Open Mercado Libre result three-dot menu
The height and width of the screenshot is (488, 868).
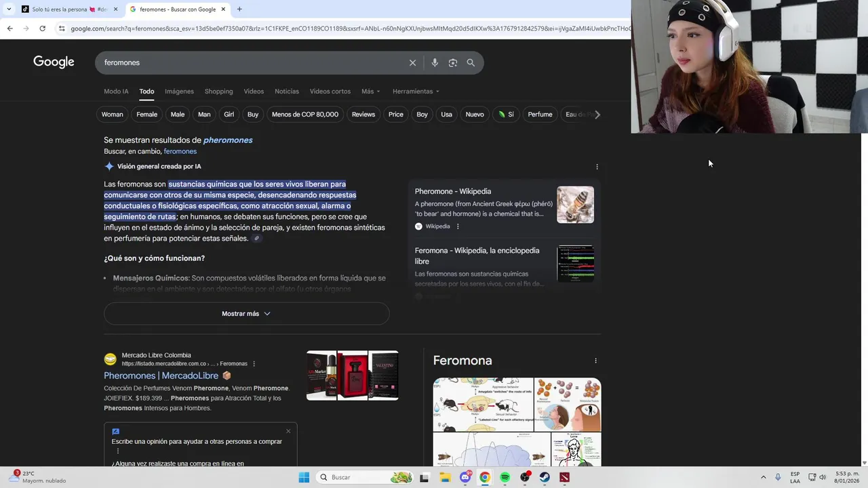pos(254,364)
